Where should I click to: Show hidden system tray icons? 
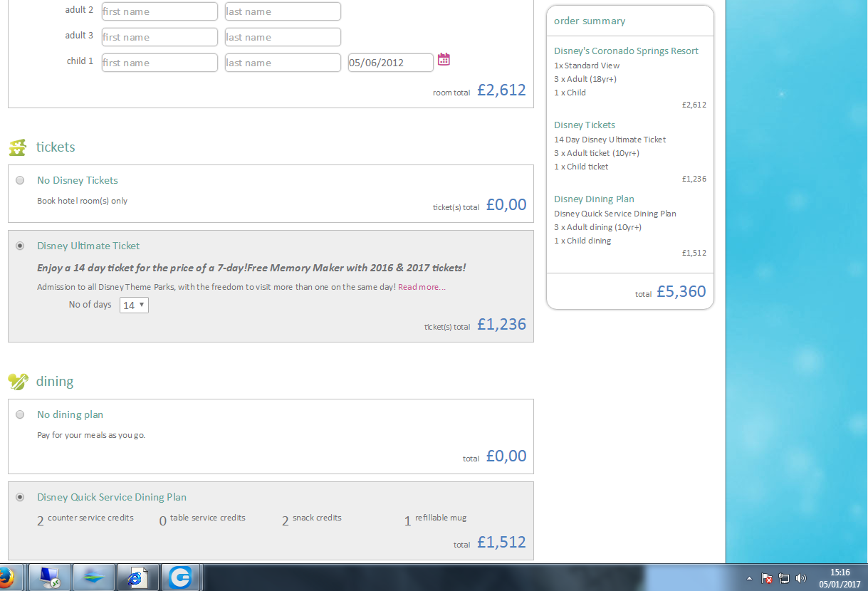coord(750,578)
